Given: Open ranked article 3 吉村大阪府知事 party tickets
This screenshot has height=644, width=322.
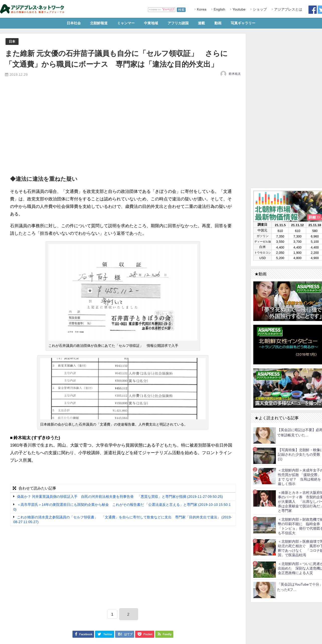Looking at the screenshot, I should coord(300,502).
